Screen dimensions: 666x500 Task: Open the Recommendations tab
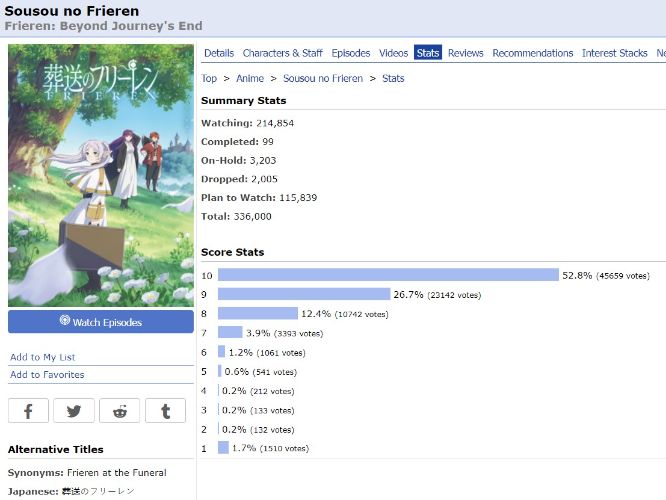tap(533, 53)
